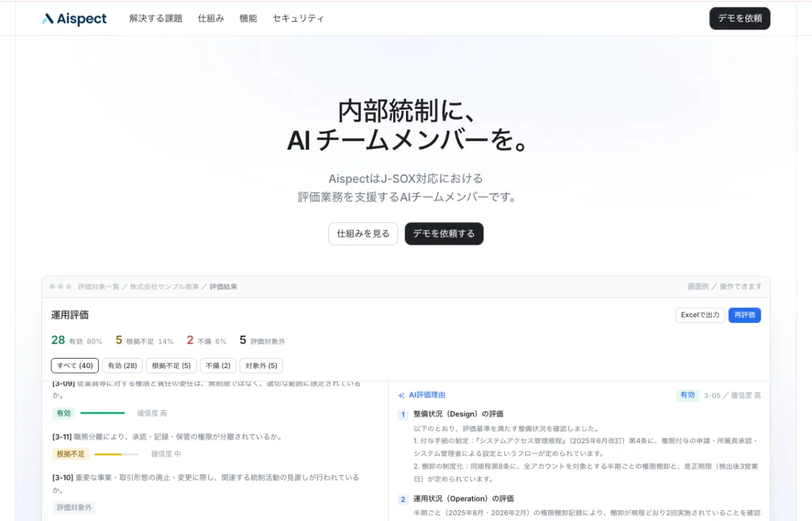The width and height of the screenshot is (812, 521).
Task: Click the 5 根拠不足 14% statistic
Action: 144,340
